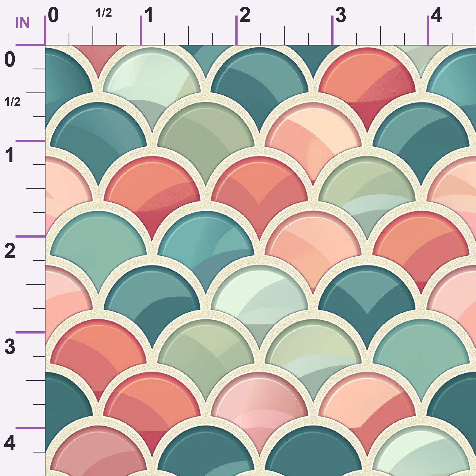Click the "0" label on horizontal ruler

point(53,15)
